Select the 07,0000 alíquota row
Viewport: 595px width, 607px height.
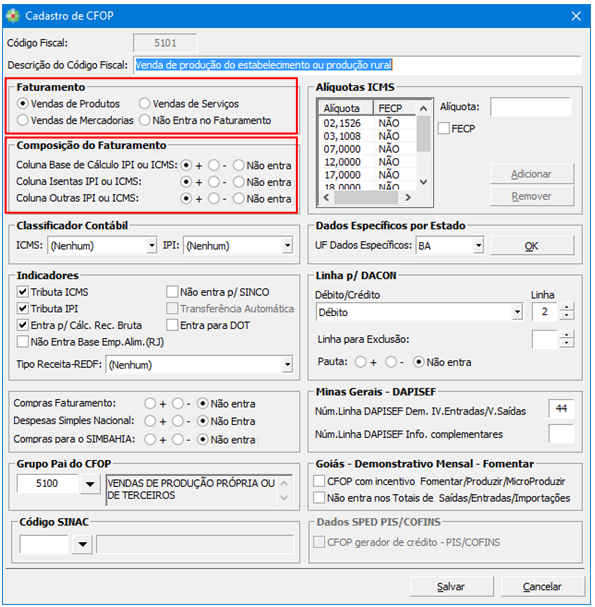pos(368,149)
